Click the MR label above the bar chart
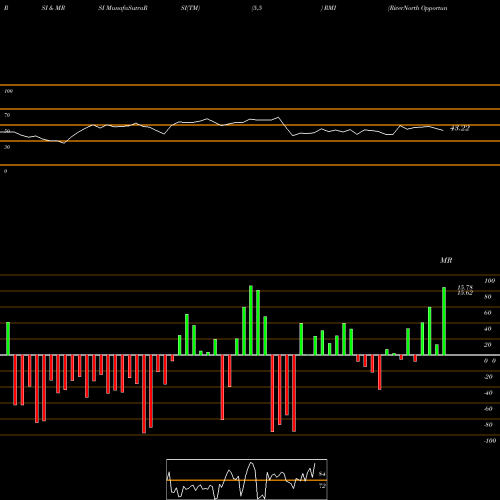The image size is (500, 500). point(446,260)
